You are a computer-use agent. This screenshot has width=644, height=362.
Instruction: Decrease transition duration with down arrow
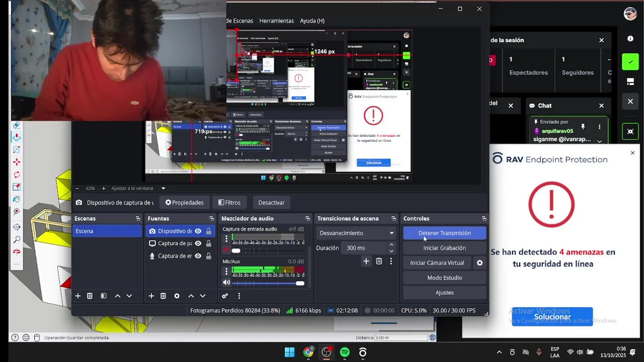coord(391,251)
